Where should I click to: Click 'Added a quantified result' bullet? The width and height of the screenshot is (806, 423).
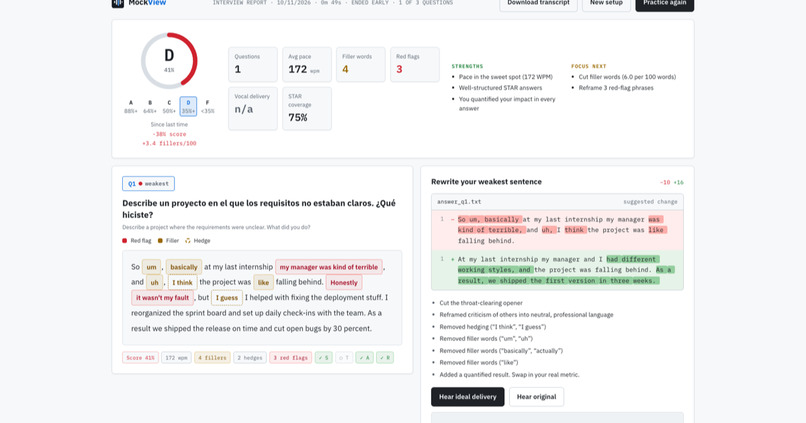[509, 375]
